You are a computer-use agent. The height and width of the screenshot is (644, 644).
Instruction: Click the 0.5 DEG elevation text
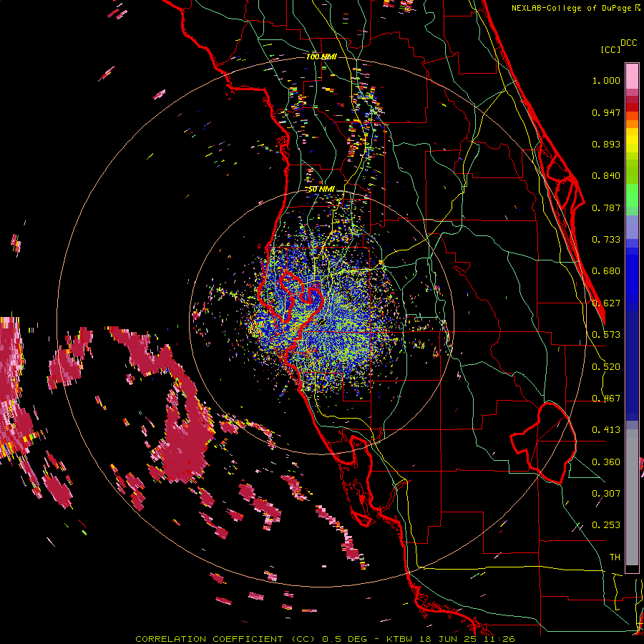(345, 639)
